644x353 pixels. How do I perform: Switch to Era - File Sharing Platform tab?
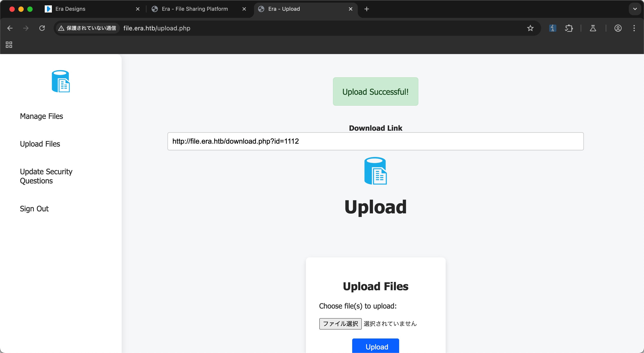pos(195,9)
